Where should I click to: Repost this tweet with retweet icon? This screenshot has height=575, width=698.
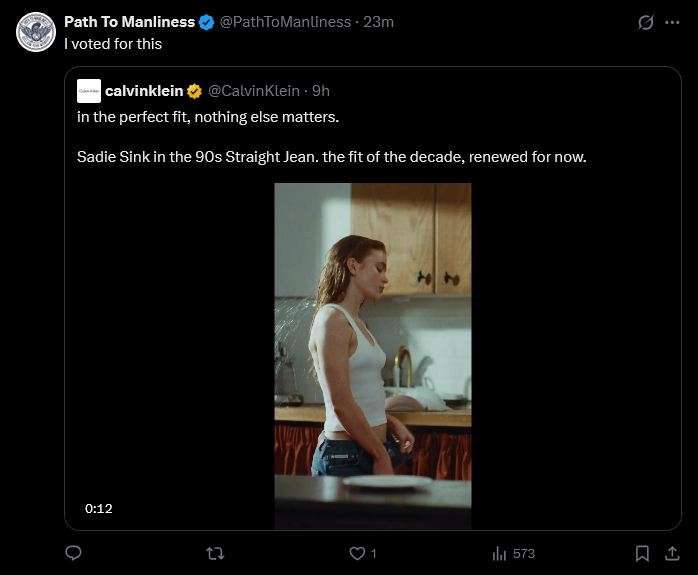coord(215,554)
